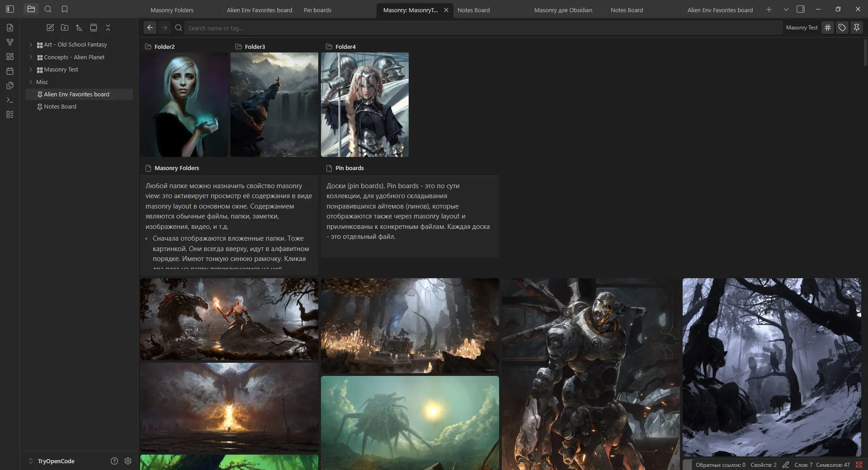Image resolution: width=868 pixels, height=470 pixels.
Task: Open the file explorer panel icon
Action: pyautogui.click(x=31, y=9)
